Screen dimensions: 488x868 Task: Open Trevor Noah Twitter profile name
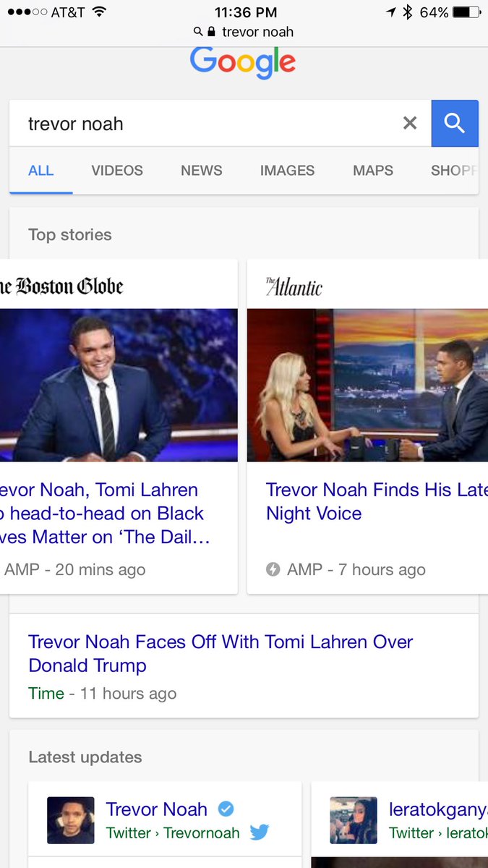[156, 809]
